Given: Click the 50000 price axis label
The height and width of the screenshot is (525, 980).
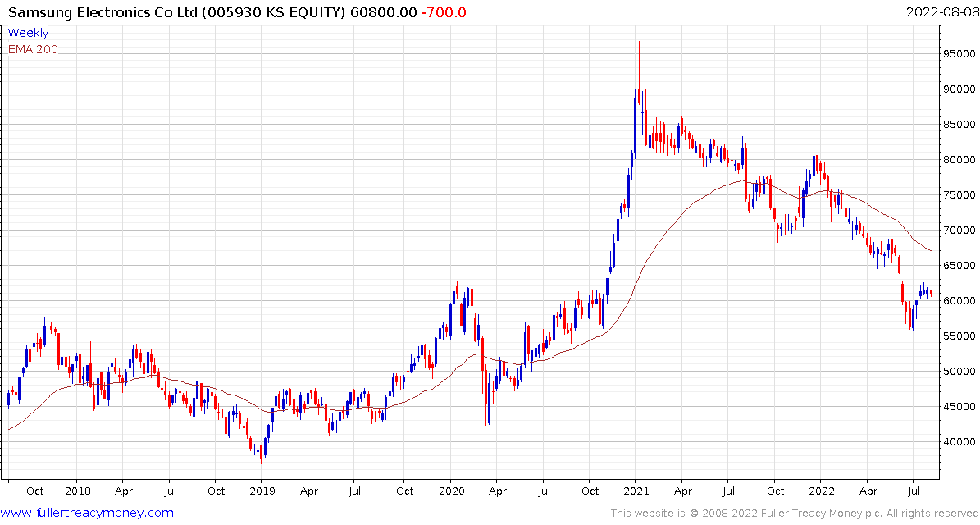Looking at the screenshot, I should coord(960,372).
